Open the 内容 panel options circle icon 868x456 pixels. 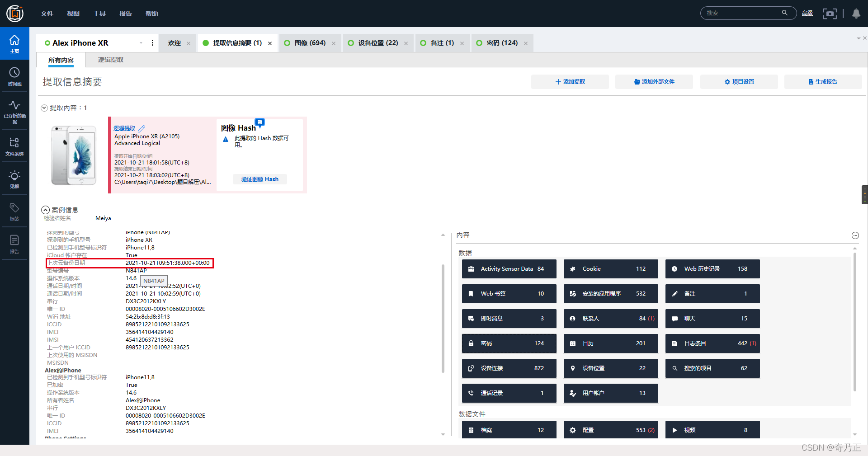[x=855, y=235]
